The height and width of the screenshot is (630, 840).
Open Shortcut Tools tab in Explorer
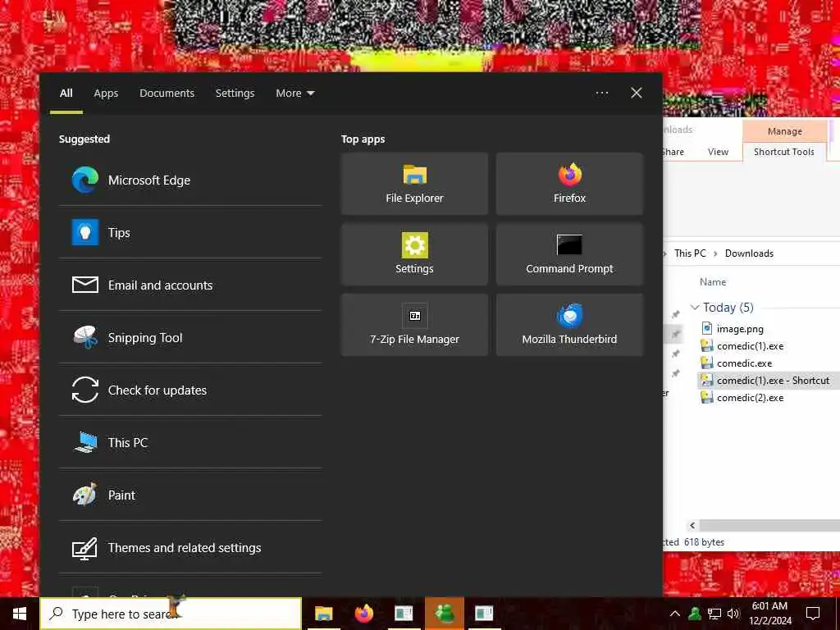[x=783, y=152]
